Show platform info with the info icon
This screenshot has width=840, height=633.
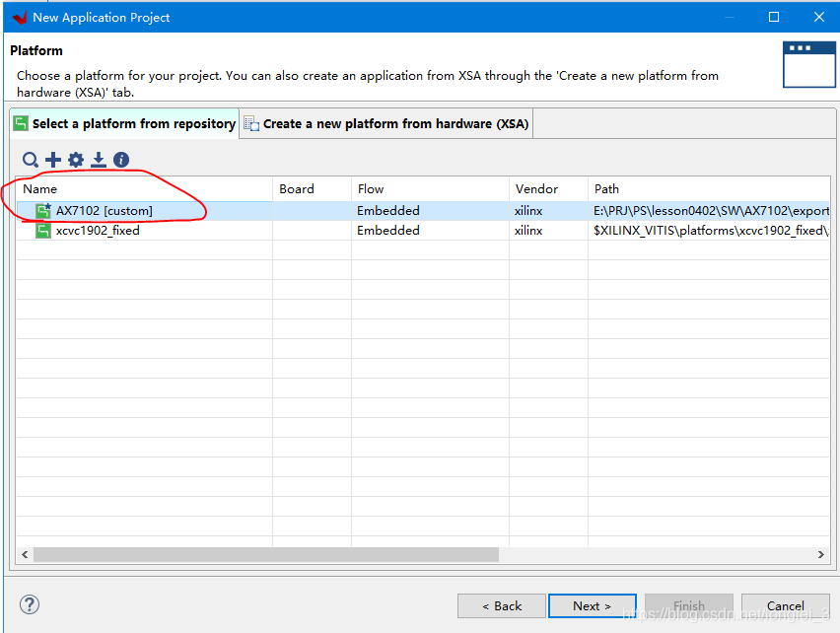(121, 160)
